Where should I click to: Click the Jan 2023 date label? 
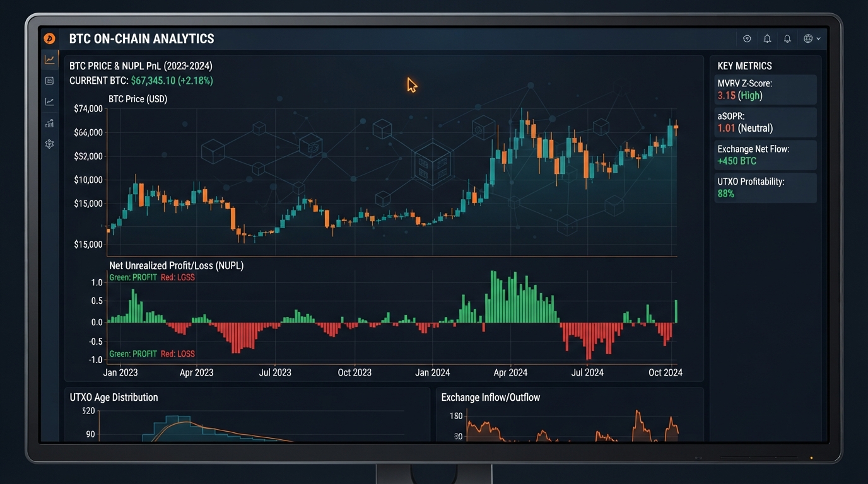pos(120,372)
